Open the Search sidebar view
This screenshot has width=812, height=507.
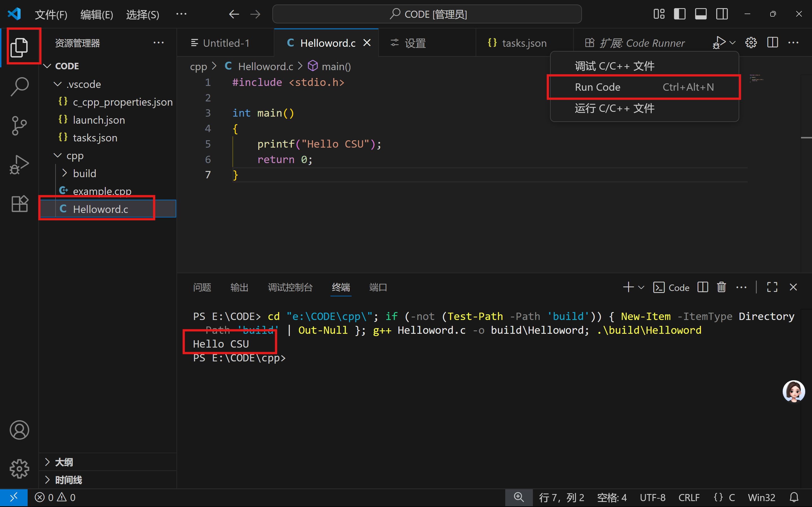(x=19, y=86)
